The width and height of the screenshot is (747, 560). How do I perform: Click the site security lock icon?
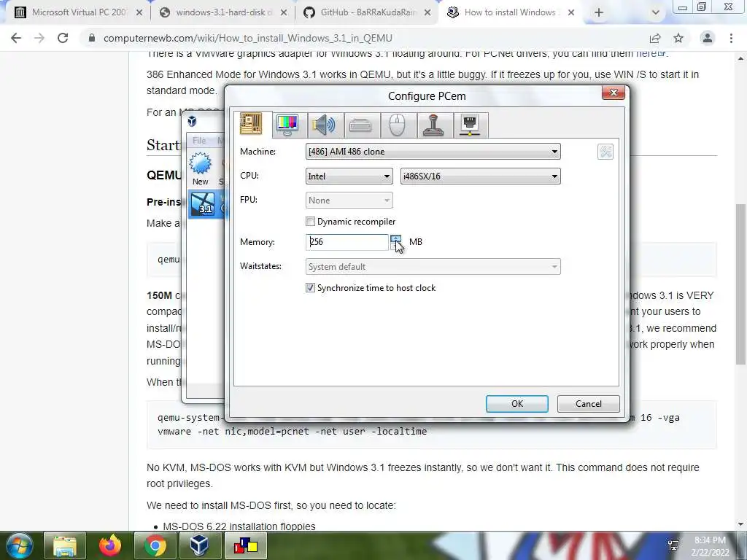[x=92, y=38]
